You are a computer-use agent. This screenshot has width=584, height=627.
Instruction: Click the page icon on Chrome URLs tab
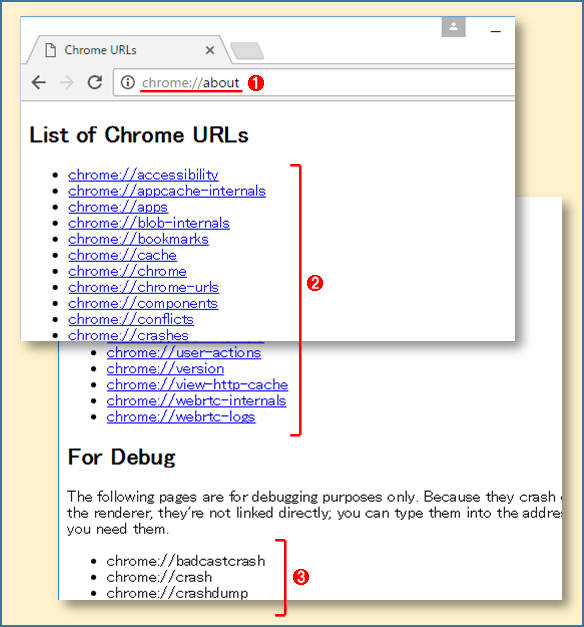pyautogui.click(x=50, y=50)
